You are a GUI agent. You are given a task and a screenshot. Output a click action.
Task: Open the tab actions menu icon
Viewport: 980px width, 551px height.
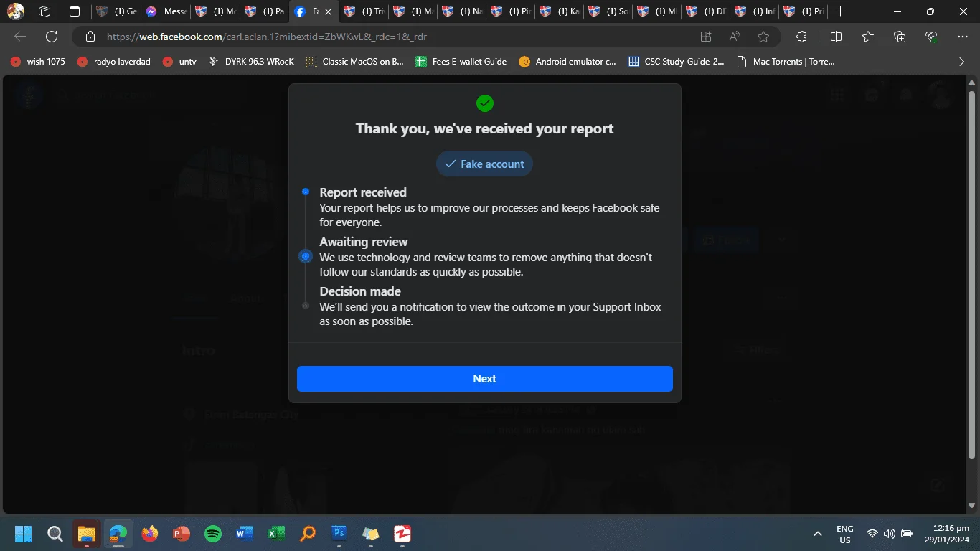(75, 11)
